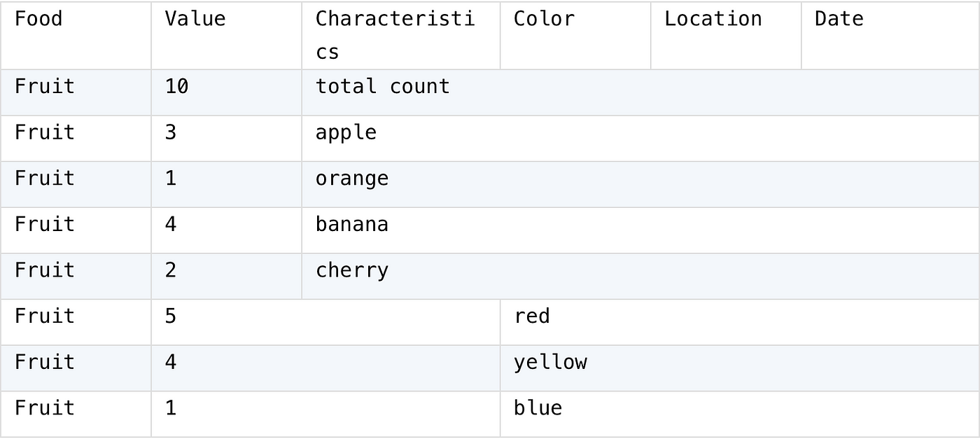Click the value 5 in red row

pyautogui.click(x=325, y=322)
